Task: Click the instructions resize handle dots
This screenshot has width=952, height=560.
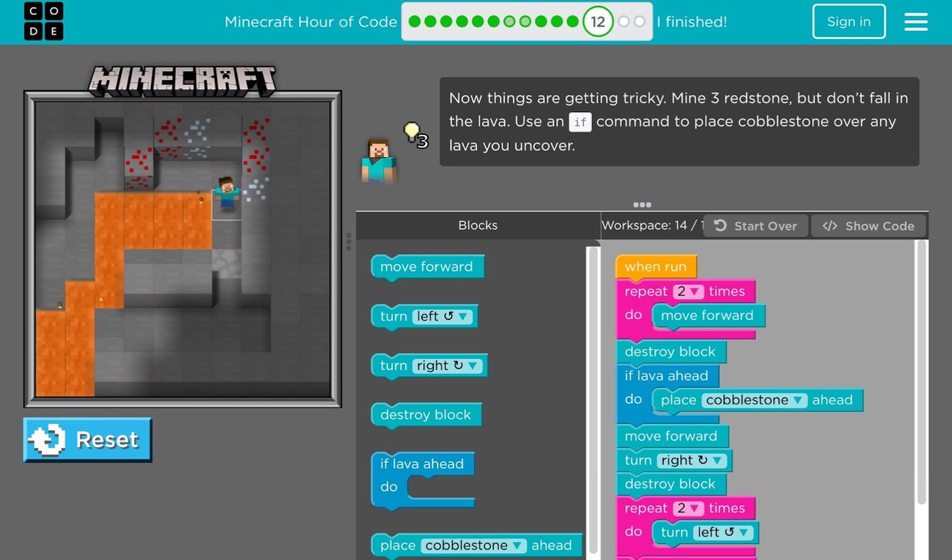Action: (x=642, y=205)
